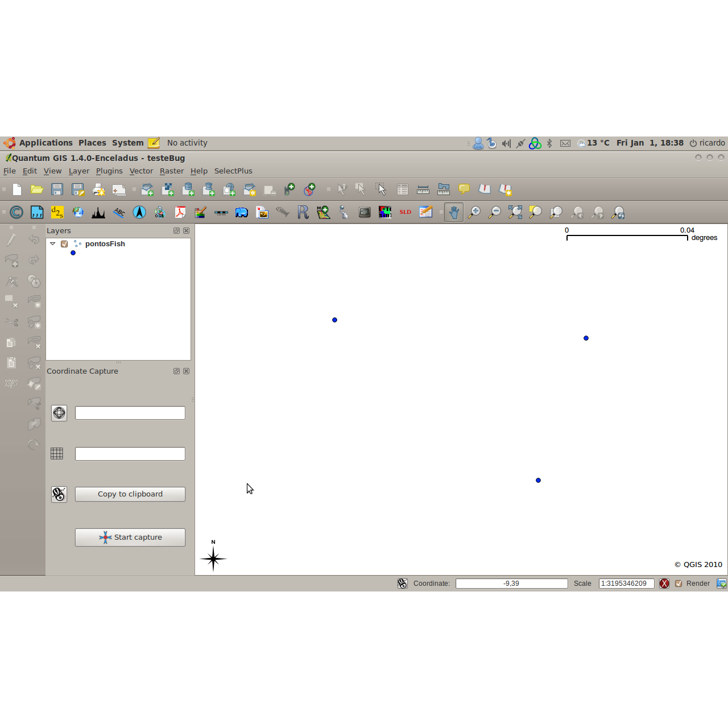This screenshot has height=728, width=728.
Task: Open the Plugins menu
Action: pyautogui.click(x=109, y=171)
